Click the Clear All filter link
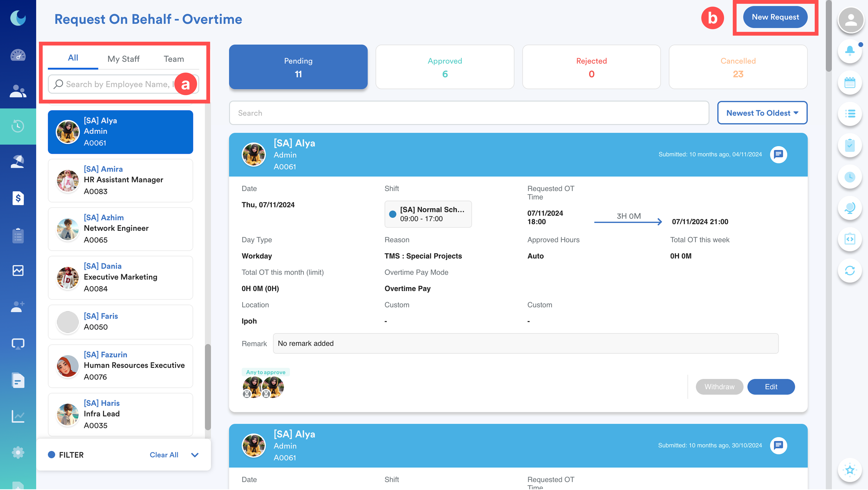 (164, 455)
